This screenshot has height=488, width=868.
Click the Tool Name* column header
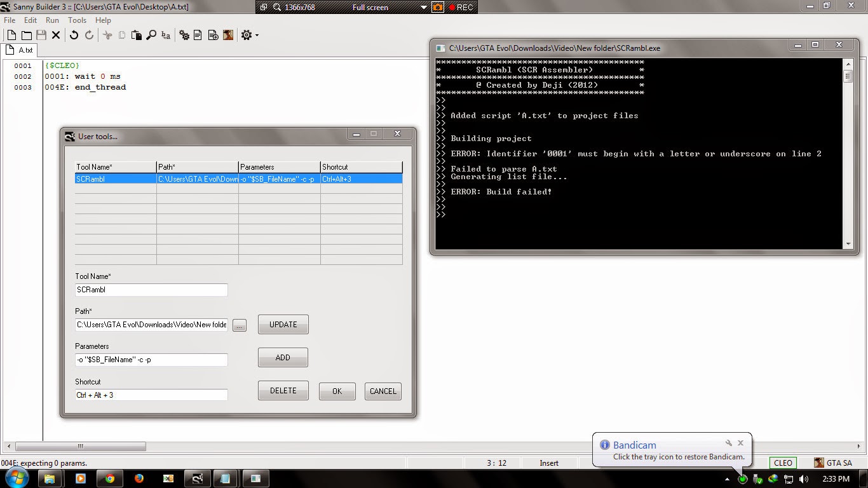click(x=116, y=167)
